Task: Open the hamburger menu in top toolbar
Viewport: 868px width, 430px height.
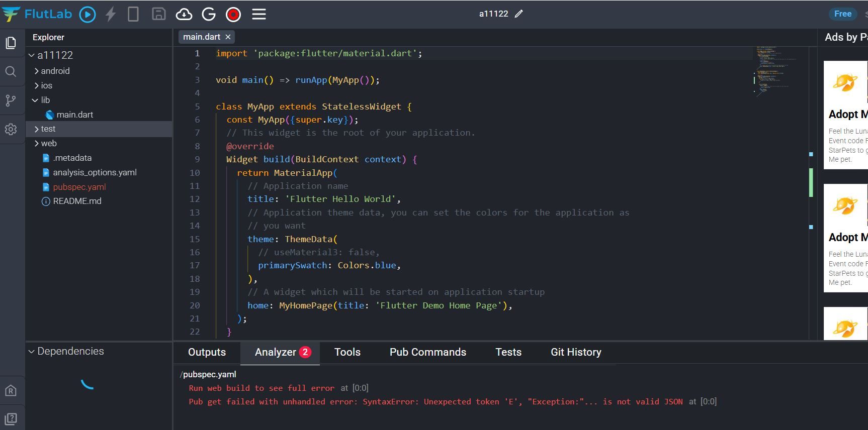Action: point(259,15)
